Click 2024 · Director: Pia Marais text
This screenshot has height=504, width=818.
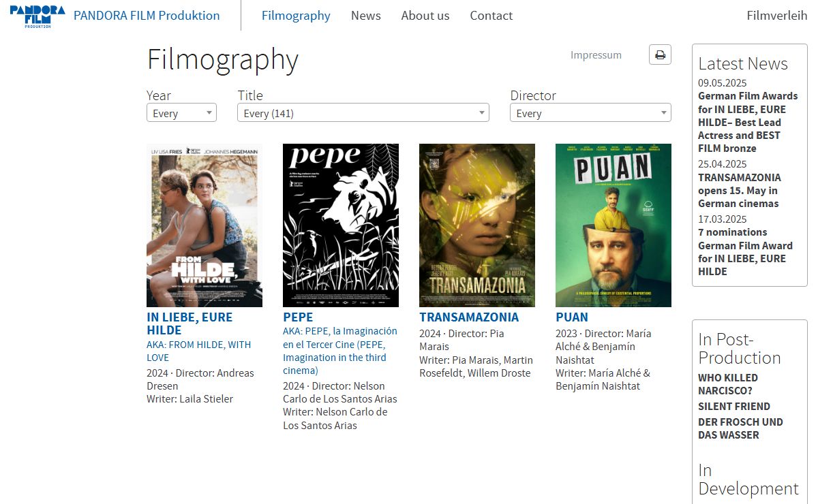coord(461,340)
